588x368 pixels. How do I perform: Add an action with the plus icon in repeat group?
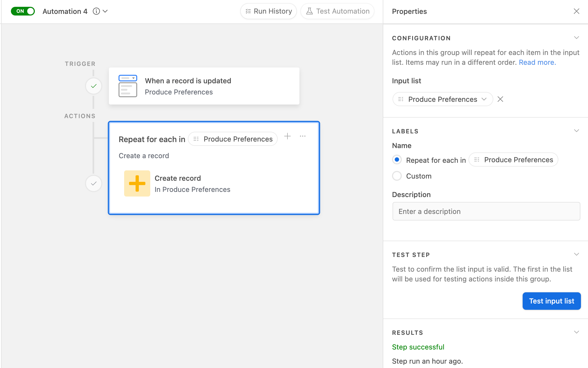coord(287,136)
